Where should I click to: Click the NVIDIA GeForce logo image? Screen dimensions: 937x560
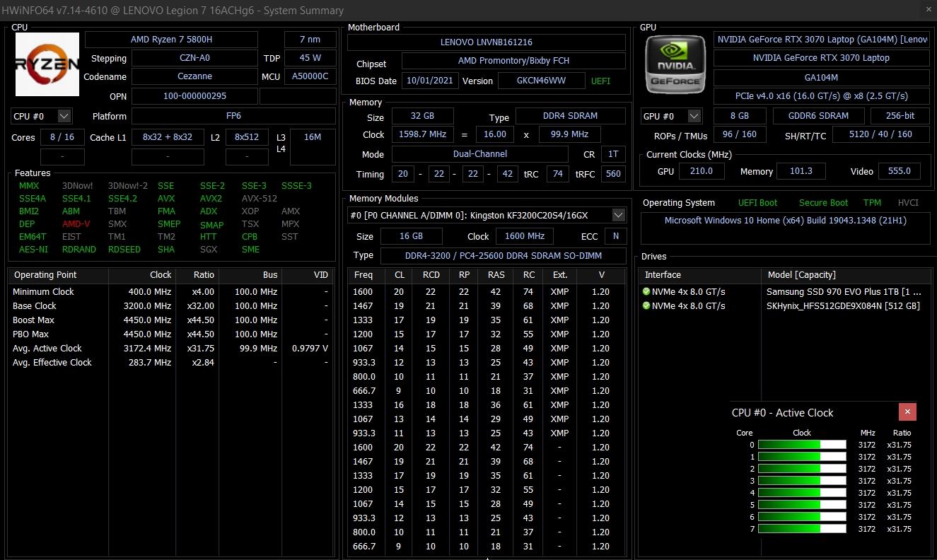click(x=675, y=64)
